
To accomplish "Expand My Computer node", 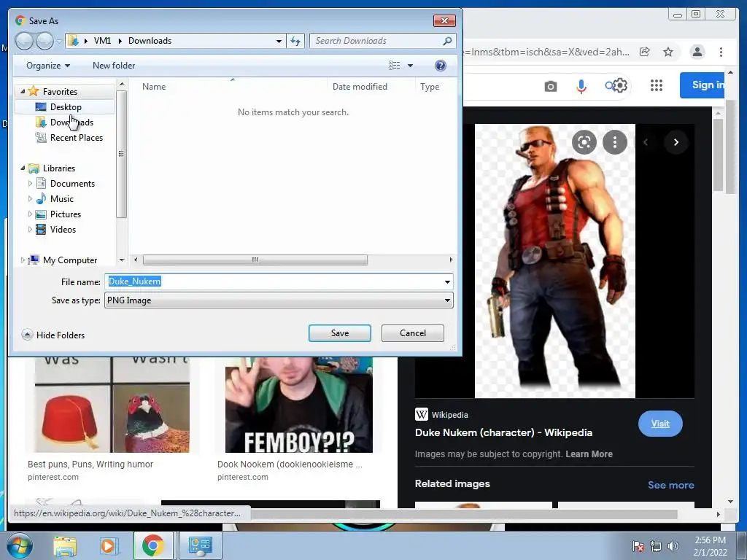I will 23,260.
